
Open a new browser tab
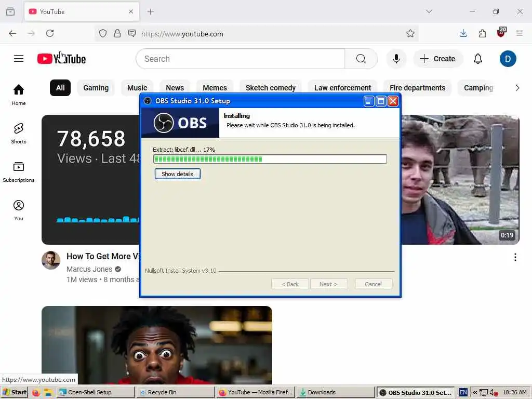(150, 11)
